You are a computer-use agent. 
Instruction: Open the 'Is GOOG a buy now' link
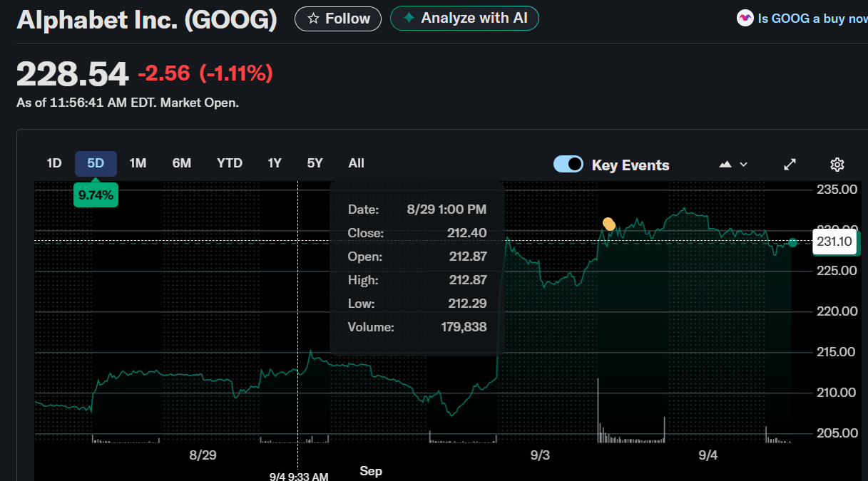pos(812,19)
